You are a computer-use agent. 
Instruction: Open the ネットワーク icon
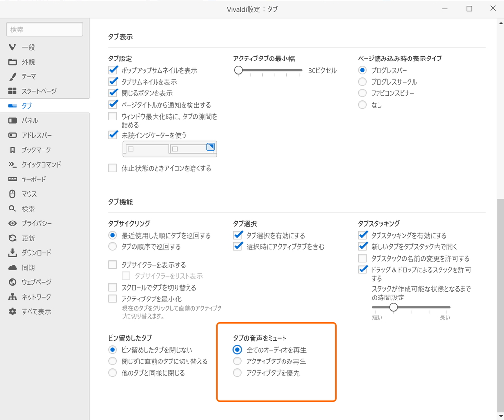(12, 297)
